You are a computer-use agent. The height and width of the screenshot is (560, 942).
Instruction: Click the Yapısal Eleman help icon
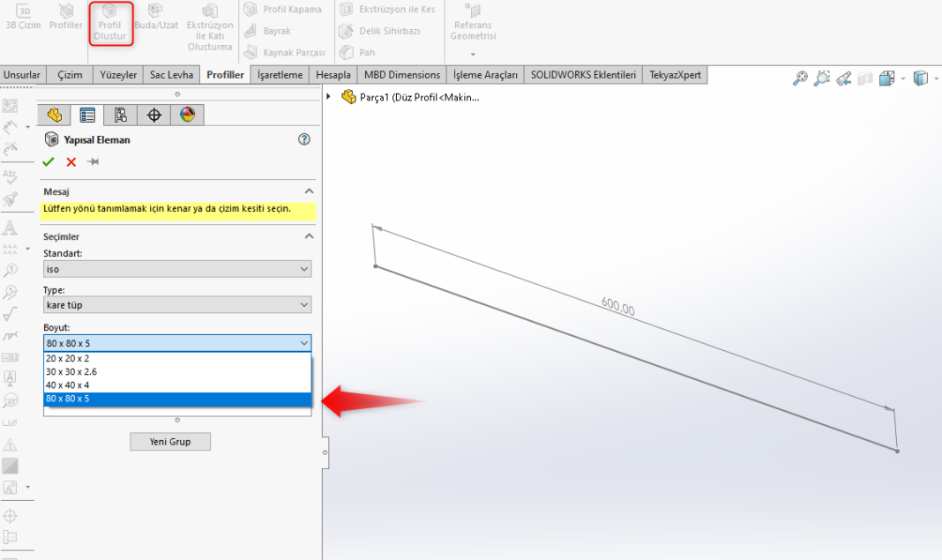304,139
